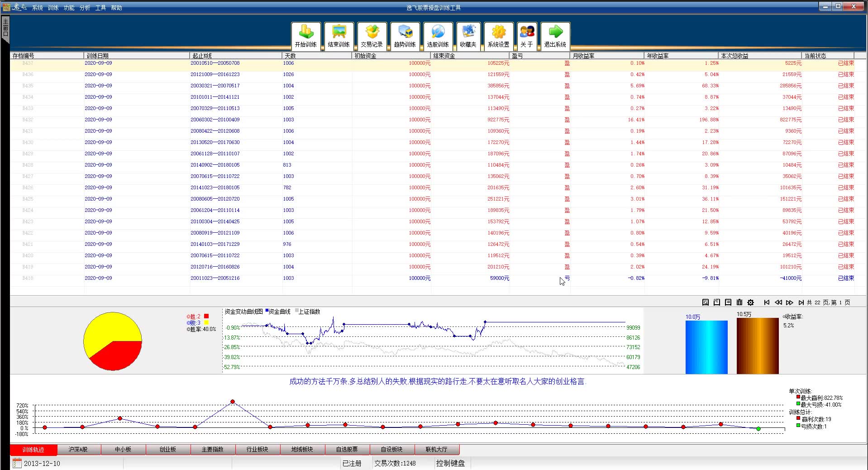Image resolution: width=868 pixels, height=470 pixels.
Task: Click the green loss marker on trajectory chart
Action: 758,428
